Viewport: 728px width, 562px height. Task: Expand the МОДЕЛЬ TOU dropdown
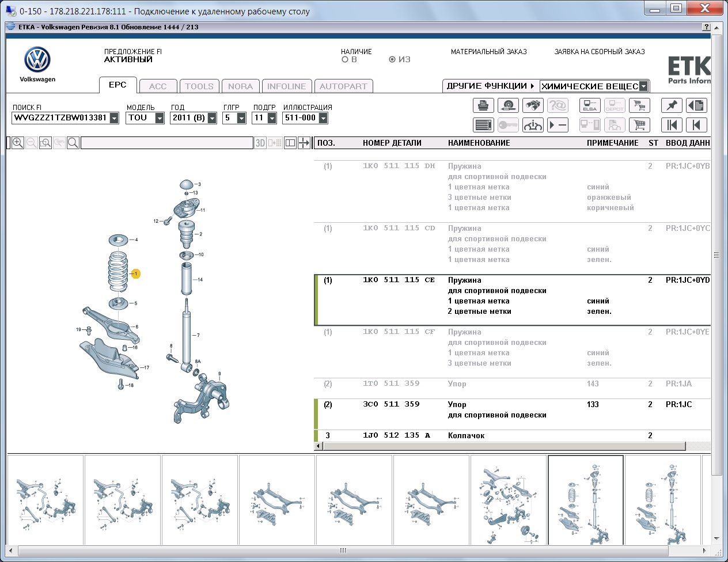pos(160,118)
